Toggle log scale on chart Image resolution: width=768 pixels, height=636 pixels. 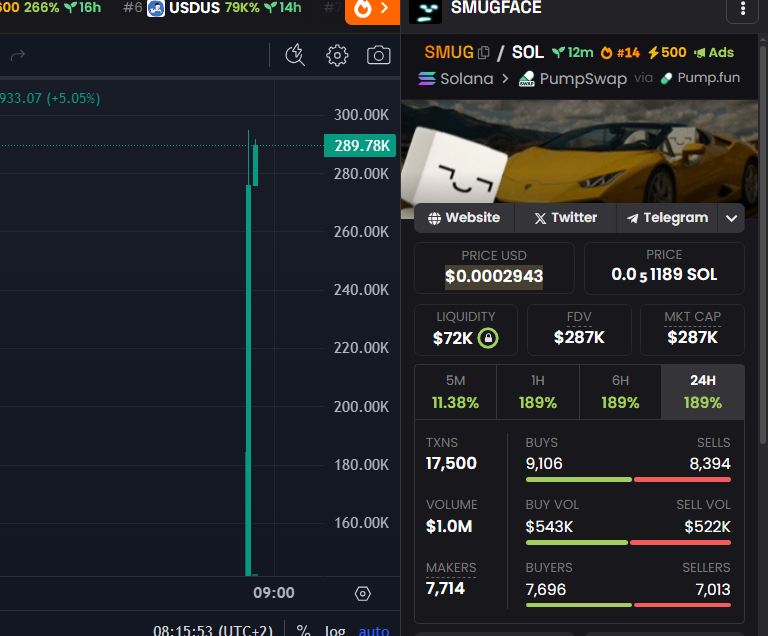(x=335, y=630)
